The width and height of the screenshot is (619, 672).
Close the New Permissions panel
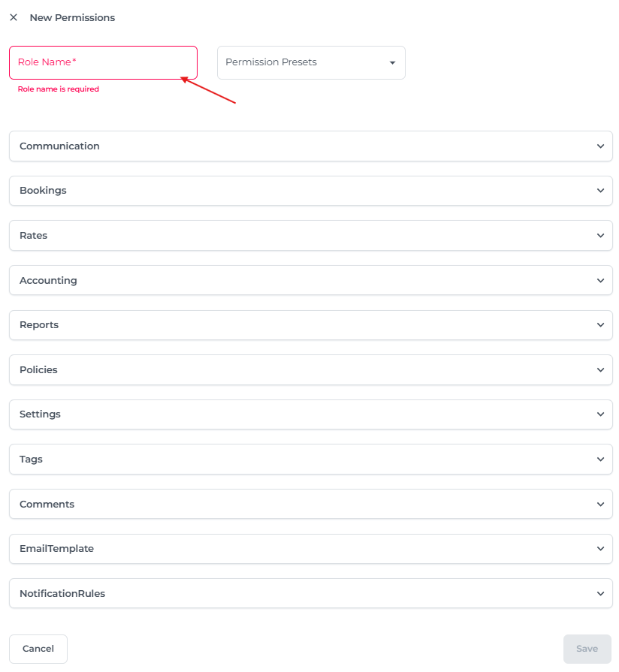click(x=14, y=17)
